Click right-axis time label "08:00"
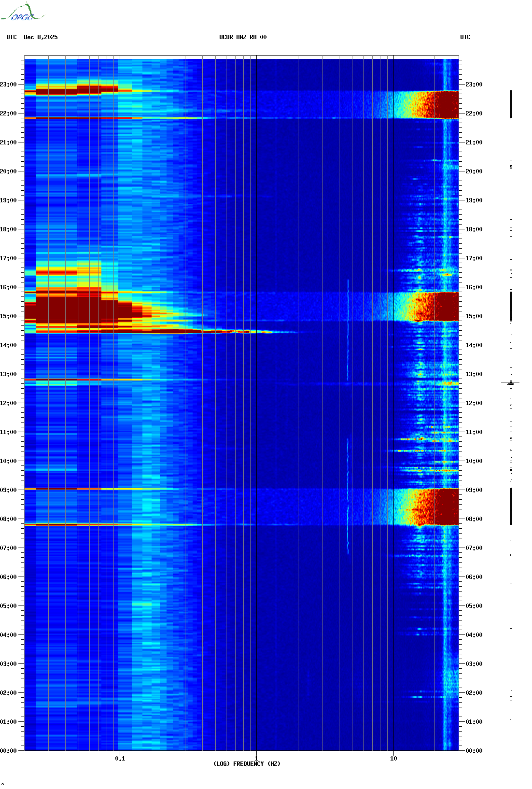 [474, 519]
